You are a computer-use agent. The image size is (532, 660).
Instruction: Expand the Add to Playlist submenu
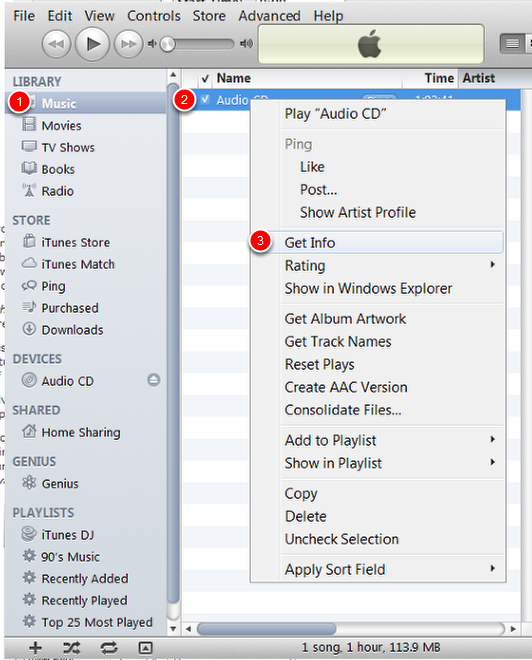[x=391, y=440]
